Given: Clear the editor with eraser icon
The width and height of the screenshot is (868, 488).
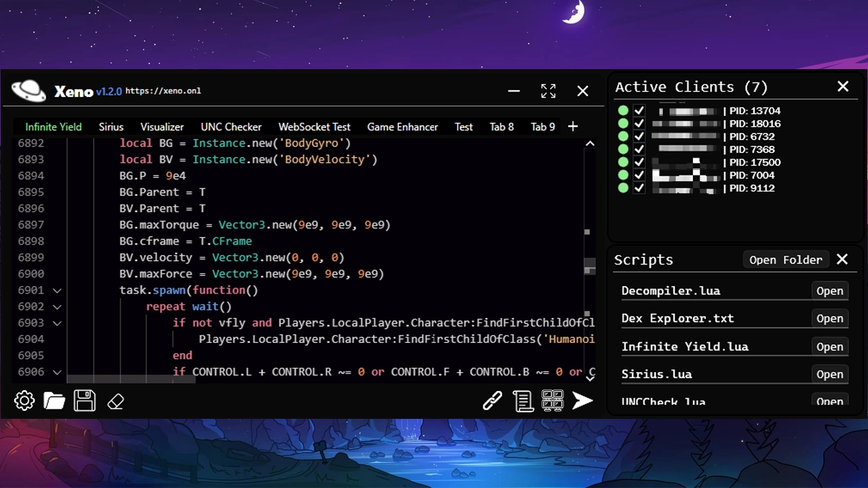Looking at the screenshot, I should click(115, 401).
